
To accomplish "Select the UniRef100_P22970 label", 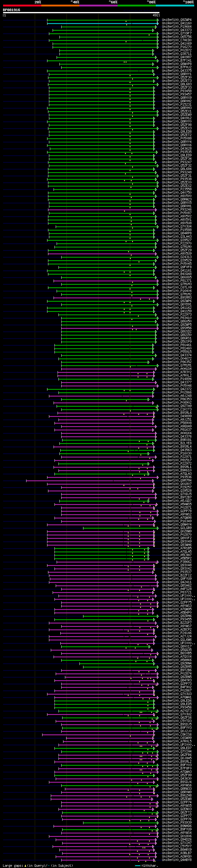I will [177, 243].
